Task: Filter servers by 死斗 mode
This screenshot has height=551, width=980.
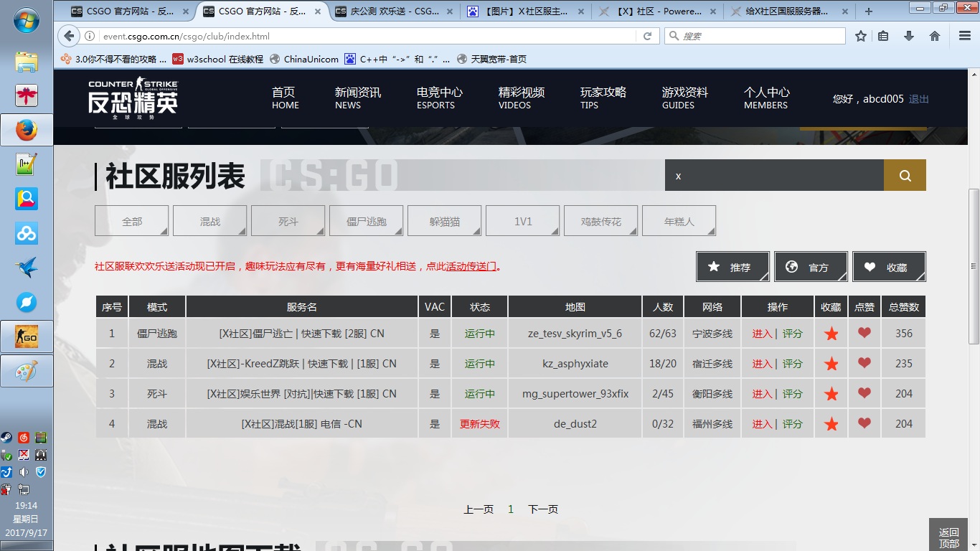Action: [288, 222]
